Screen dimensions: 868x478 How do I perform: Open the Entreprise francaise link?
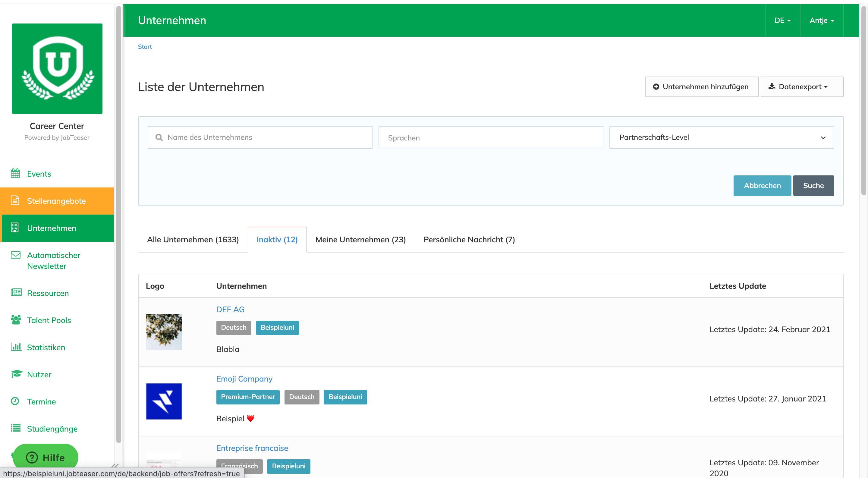[x=252, y=448]
